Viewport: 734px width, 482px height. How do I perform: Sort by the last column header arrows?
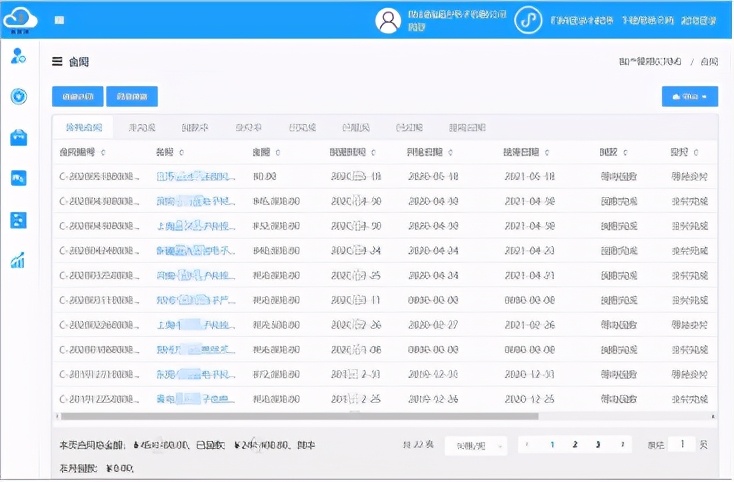[696, 153]
